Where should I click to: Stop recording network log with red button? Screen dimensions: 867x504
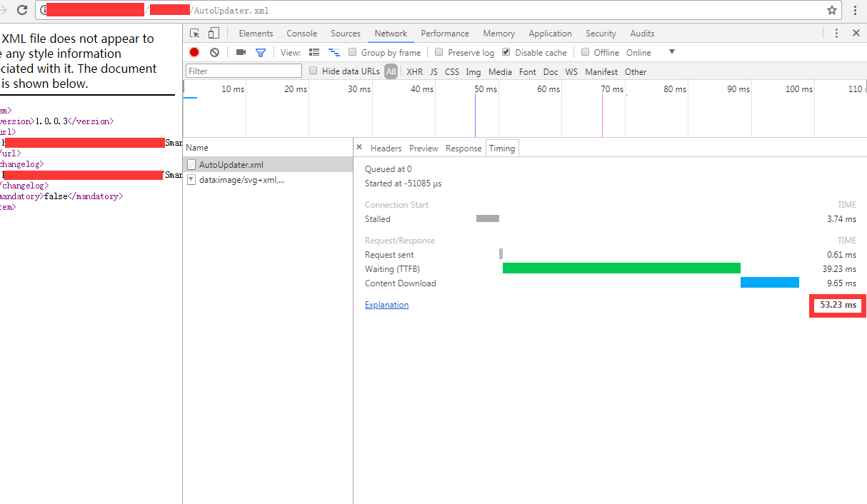pos(194,52)
